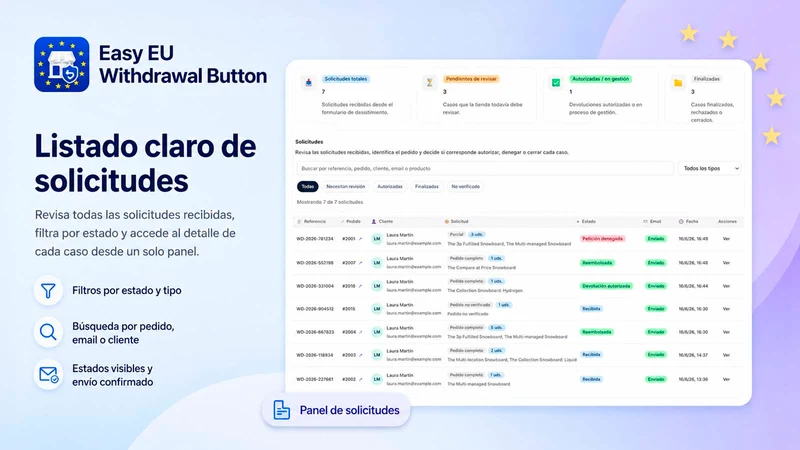Click Ver for request WD-2026-227661

[x=726, y=379]
